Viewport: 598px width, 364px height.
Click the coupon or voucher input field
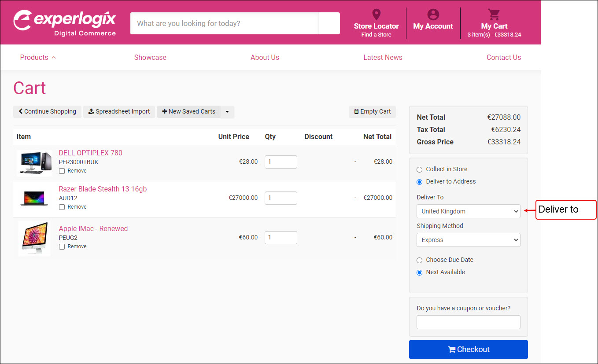point(468,322)
